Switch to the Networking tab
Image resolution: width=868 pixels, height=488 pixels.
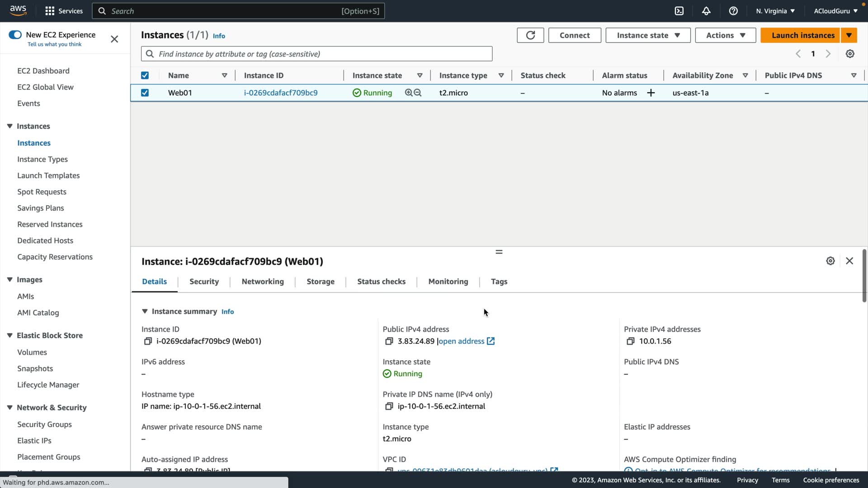[x=263, y=282]
